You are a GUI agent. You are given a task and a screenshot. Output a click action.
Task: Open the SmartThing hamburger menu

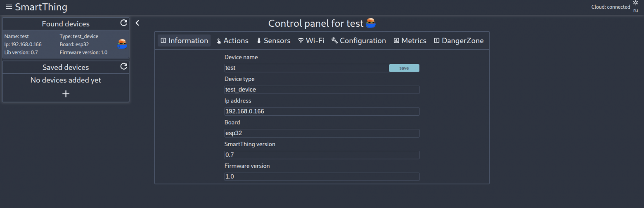click(x=9, y=7)
